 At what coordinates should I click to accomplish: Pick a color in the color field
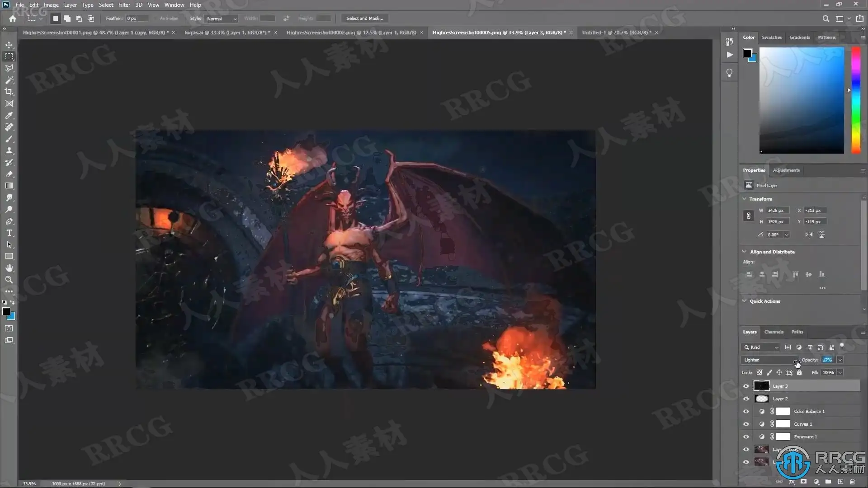(x=802, y=100)
